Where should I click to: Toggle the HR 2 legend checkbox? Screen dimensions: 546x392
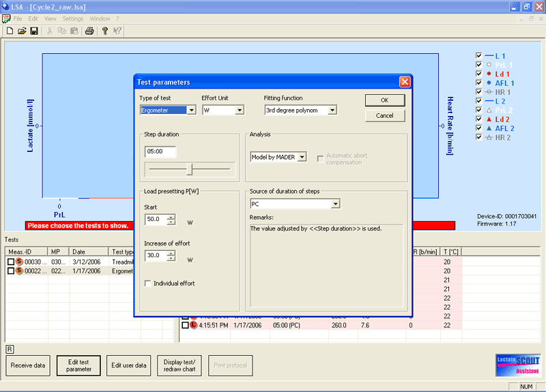point(478,138)
